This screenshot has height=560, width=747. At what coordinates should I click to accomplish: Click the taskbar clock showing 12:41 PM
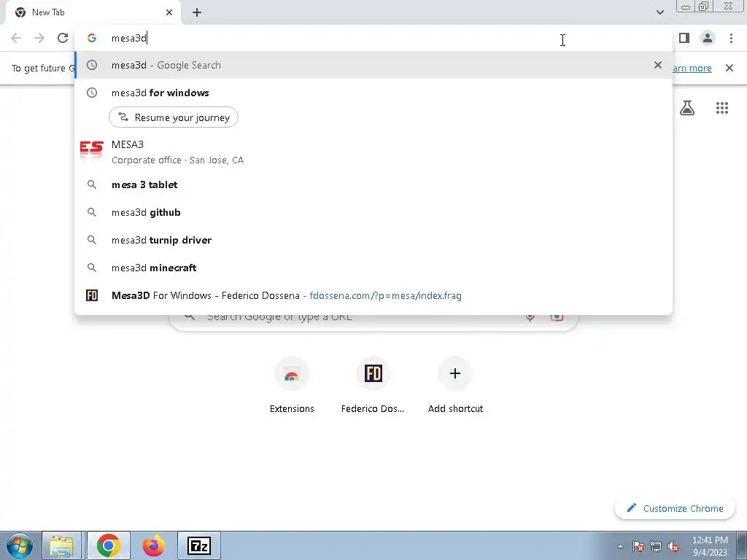pos(710,545)
